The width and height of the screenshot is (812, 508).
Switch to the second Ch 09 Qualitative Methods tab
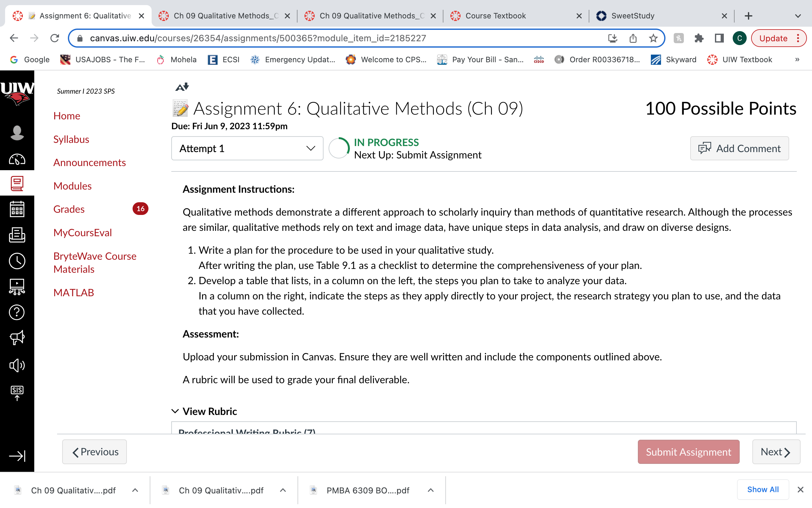tap(370, 16)
